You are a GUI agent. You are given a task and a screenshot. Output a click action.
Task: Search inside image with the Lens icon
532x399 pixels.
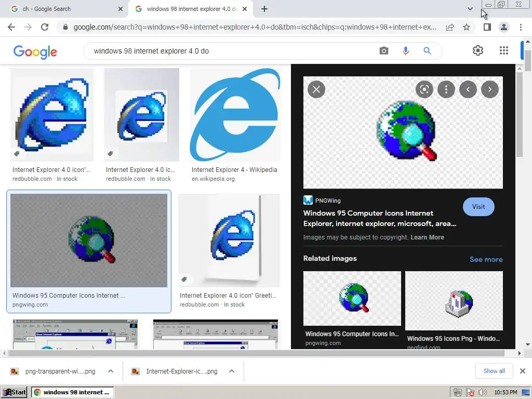pyautogui.click(x=424, y=89)
